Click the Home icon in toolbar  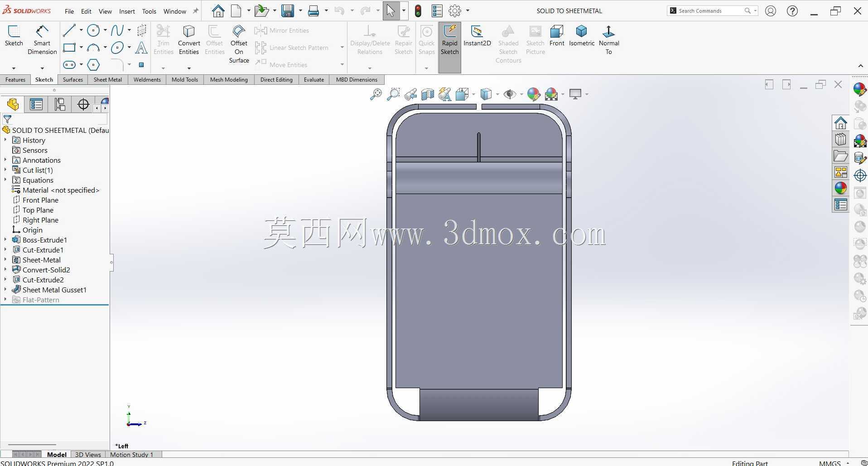pos(218,10)
